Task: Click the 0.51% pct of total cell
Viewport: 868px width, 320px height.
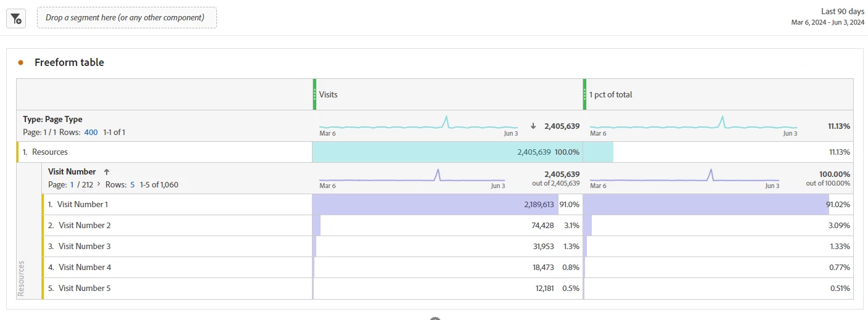Action: (718, 288)
